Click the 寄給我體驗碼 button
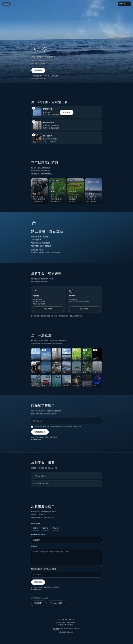 tap(40, 432)
